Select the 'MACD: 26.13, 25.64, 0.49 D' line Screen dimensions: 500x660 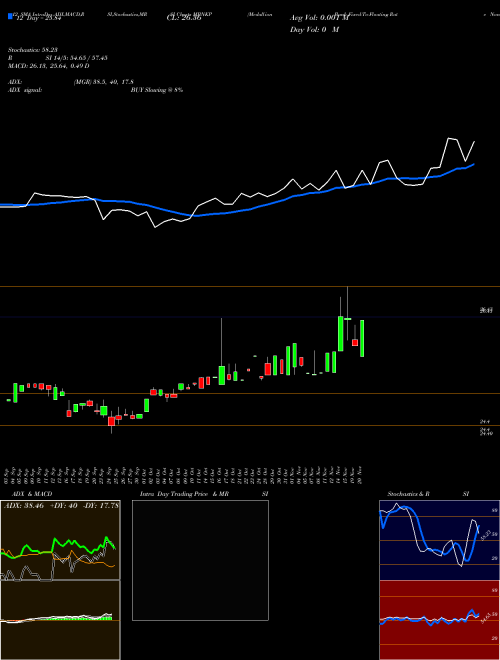(49, 66)
